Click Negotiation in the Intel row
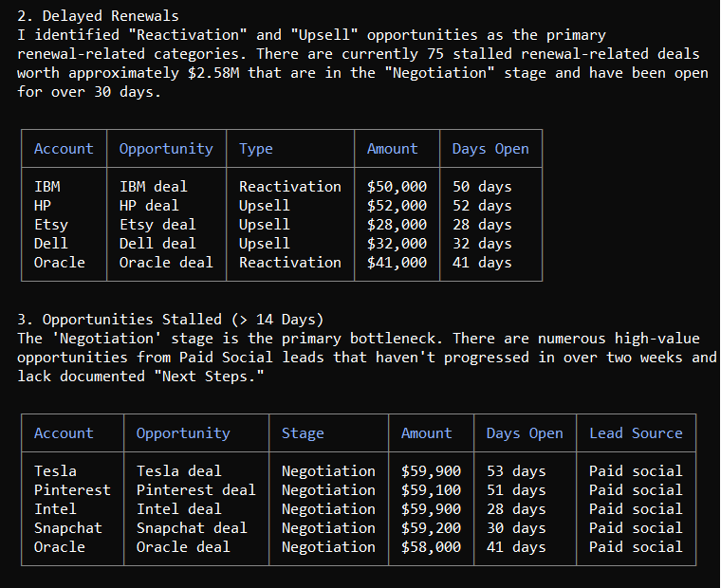 [x=328, y=509]
